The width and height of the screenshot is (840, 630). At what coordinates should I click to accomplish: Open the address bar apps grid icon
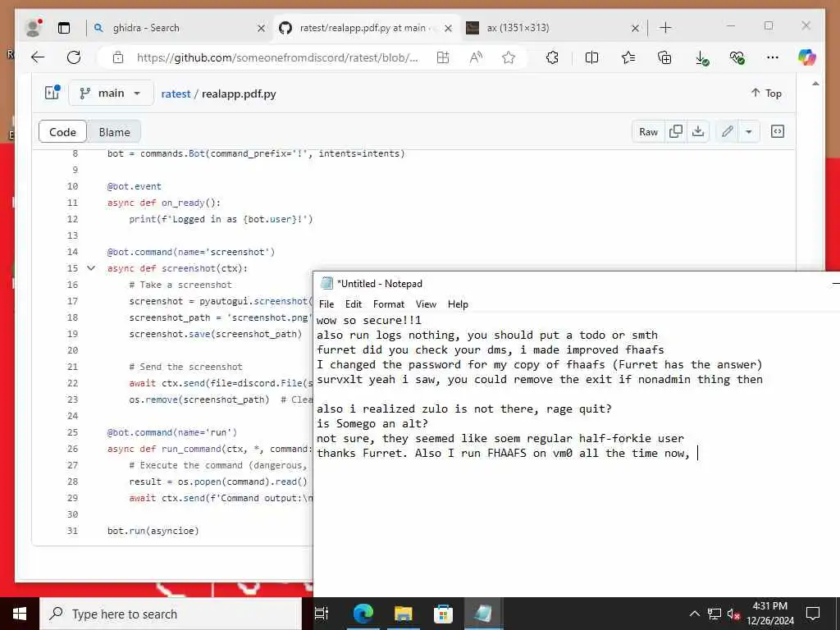[x=442, y=57]
